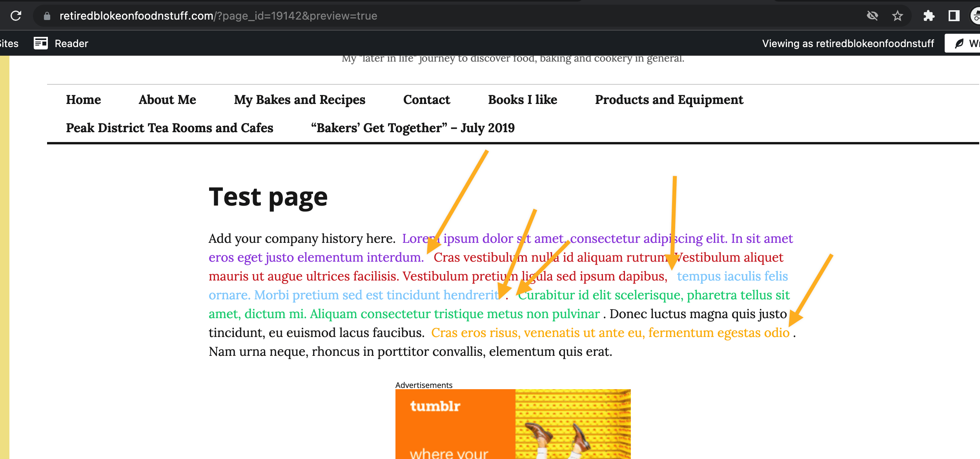Screen dimensions: 980x459
Task: Open the browser Extensions puzzle-piece menu
Action: (x=929, y=16)
